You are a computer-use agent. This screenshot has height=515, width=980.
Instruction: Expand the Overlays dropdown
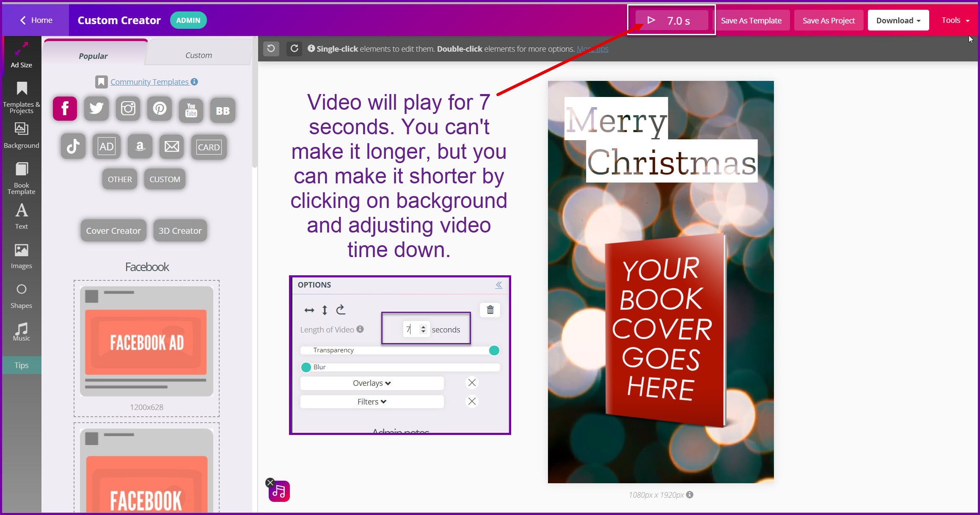click(x=372, y=383)
